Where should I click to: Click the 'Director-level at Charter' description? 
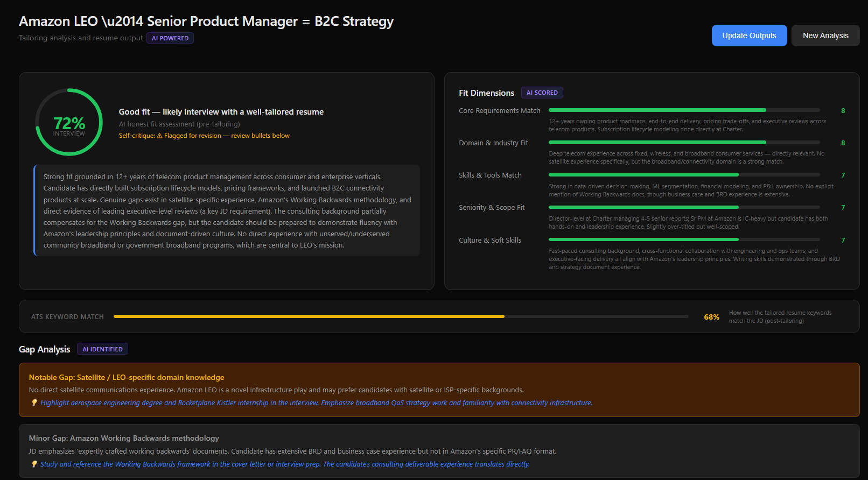[x=688, y=223]
